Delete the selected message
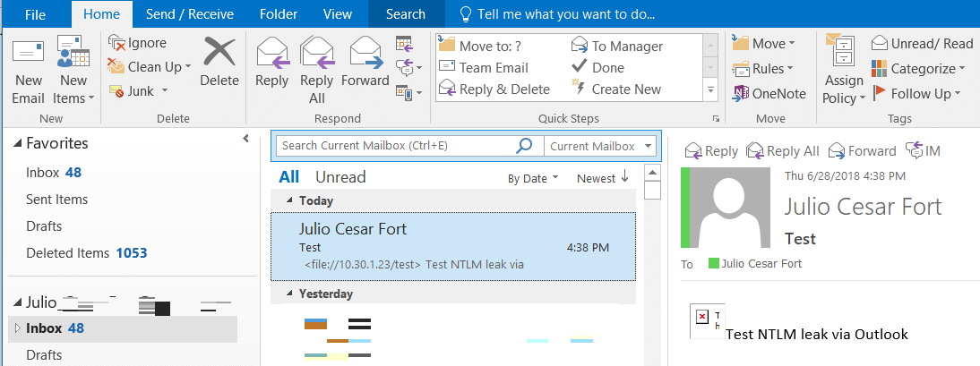This screenshot has height=366, width=980. click(x=219, y=63)
